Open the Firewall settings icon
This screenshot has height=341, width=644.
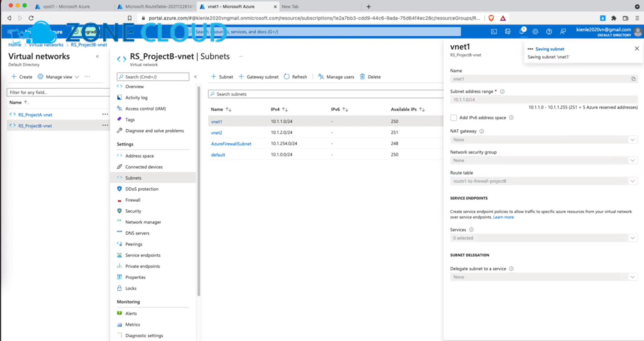point(119,200)
